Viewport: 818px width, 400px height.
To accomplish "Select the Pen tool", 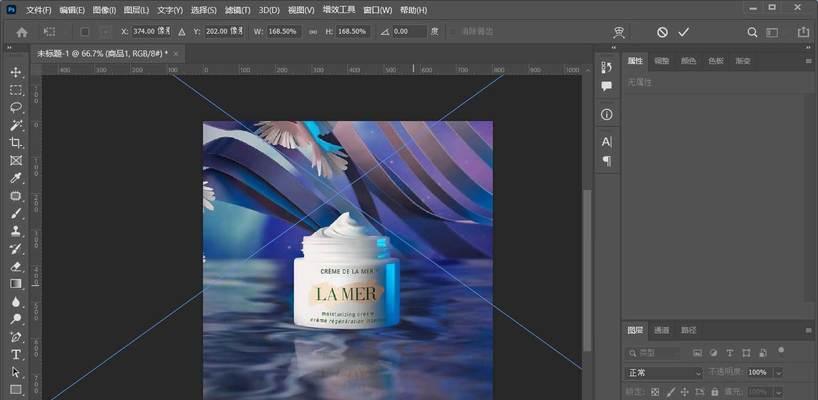I will [x=16, y=337].
